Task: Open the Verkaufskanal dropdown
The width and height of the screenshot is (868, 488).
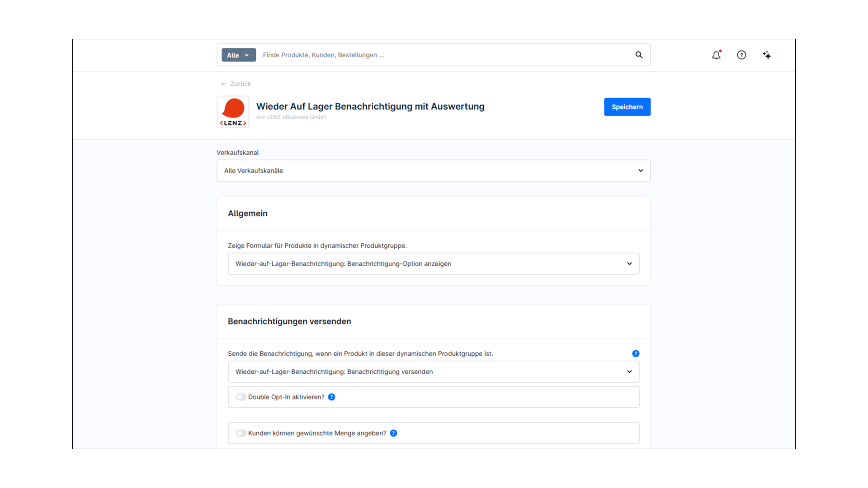Action: click(641, 170)
